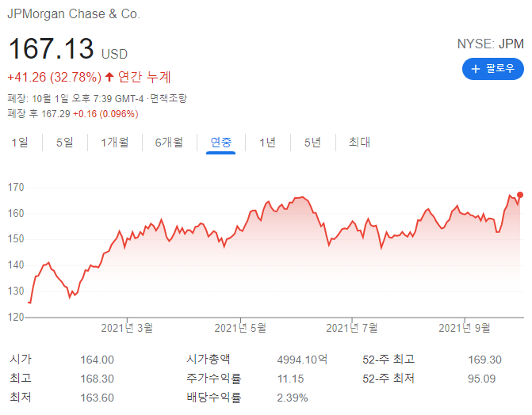Click the NYSE: JPM ticker label
This screenshot has height=415, width=532.
(490, 44)
